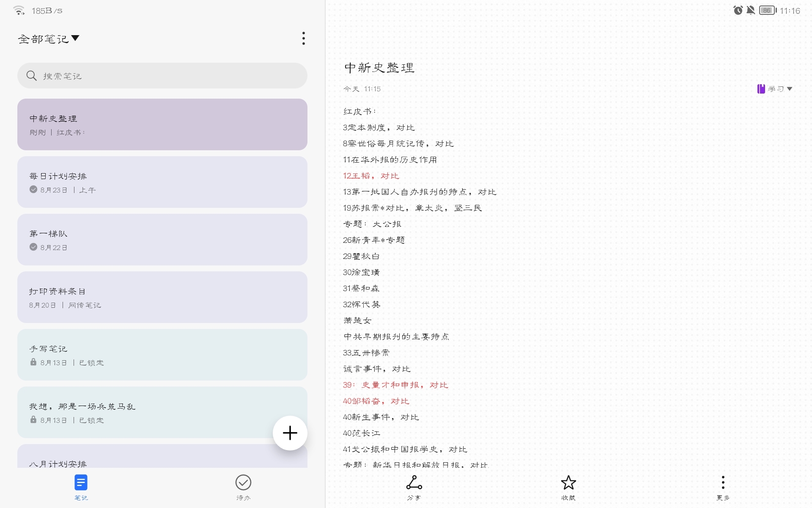Tap the line 19苏报案*对比

pyautogui.click(x=412, y=208)
